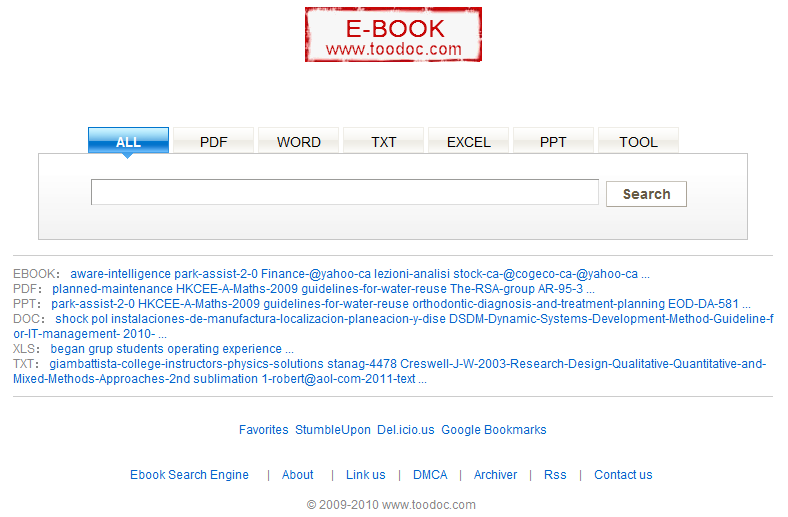The image size is (788, 517).
Task: Open grup link in XLS row
Action: [101, 349]
